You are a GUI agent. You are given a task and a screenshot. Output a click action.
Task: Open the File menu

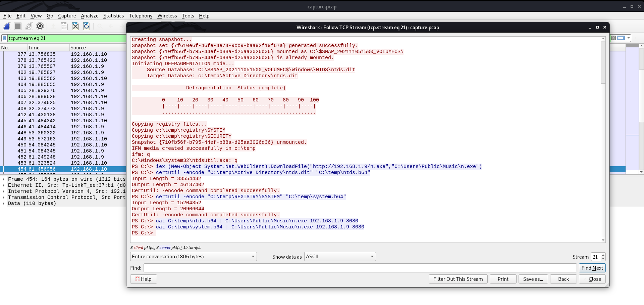7,15
